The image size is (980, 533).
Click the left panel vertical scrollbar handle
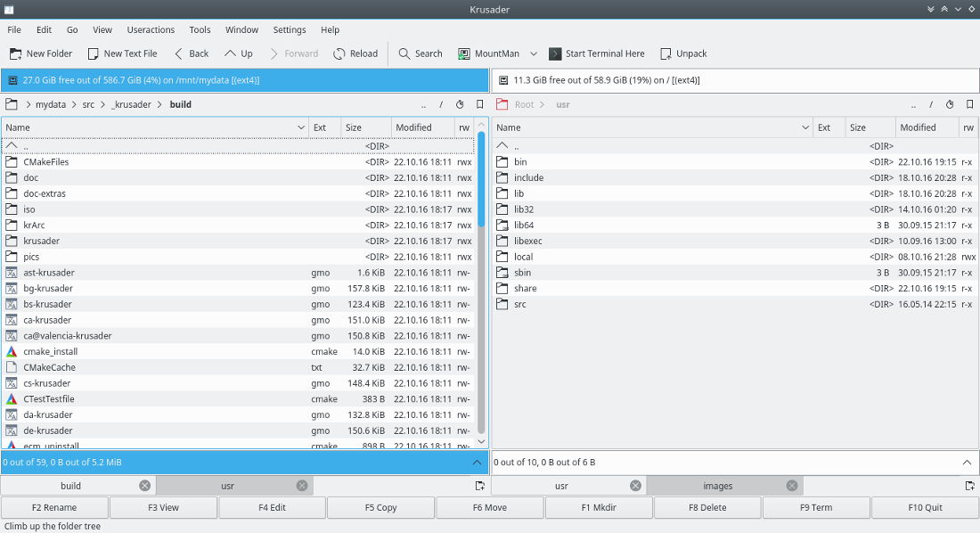pos(481,179)
